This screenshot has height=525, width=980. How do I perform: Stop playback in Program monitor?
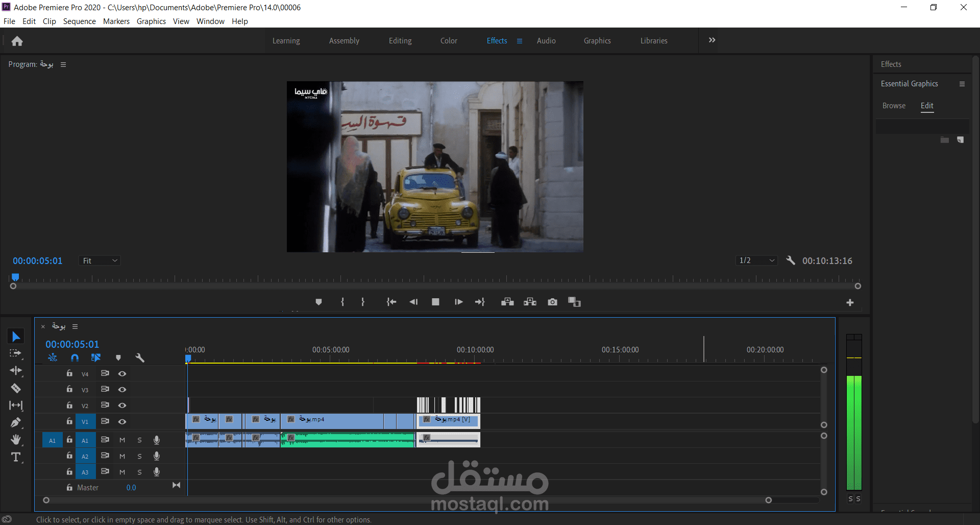point(435,302)
